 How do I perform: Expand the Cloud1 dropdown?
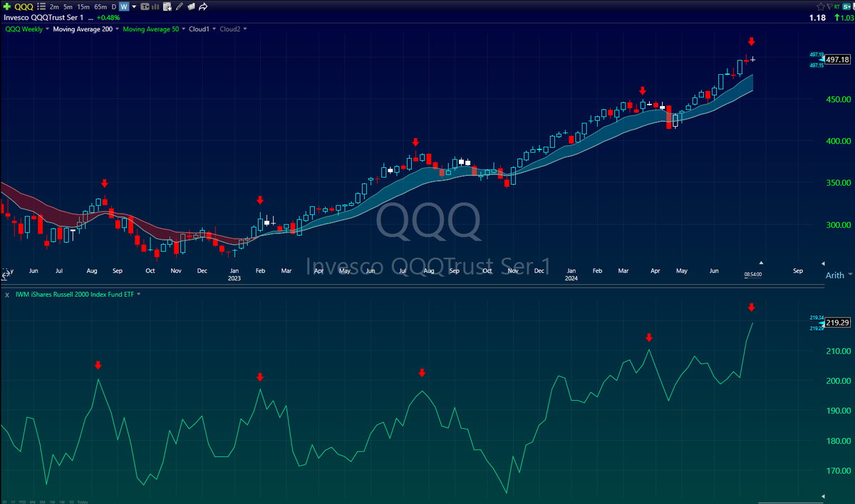[x=214, y=29]
